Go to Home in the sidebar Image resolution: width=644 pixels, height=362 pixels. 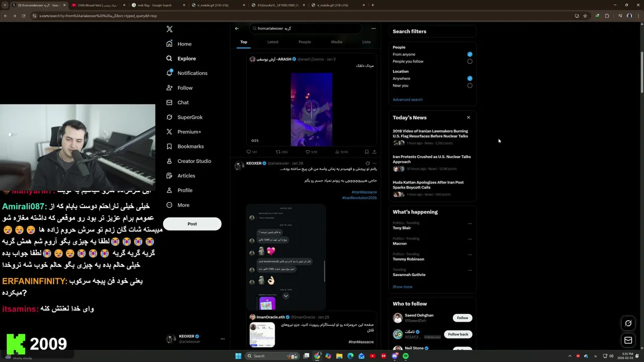(x=179, y=44)
